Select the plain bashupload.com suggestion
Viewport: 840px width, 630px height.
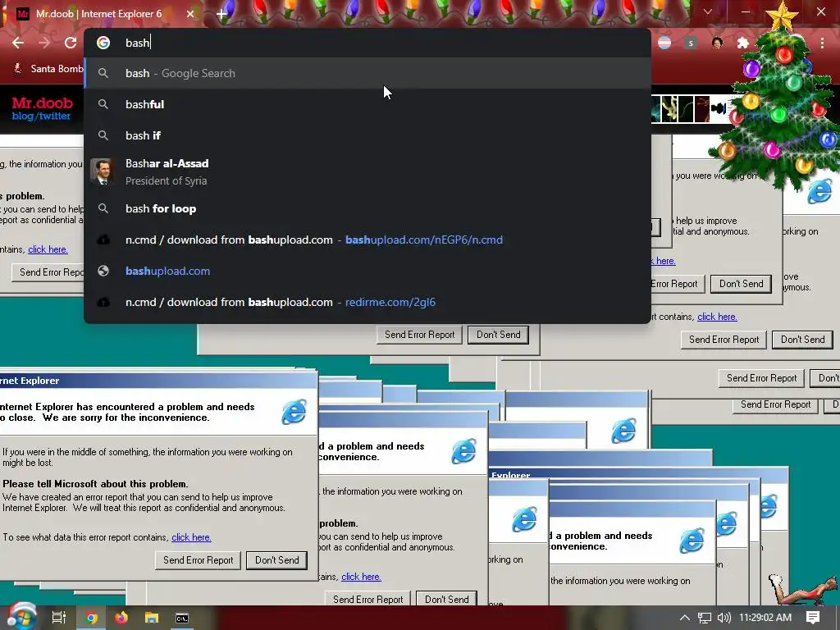pos(367,271)
